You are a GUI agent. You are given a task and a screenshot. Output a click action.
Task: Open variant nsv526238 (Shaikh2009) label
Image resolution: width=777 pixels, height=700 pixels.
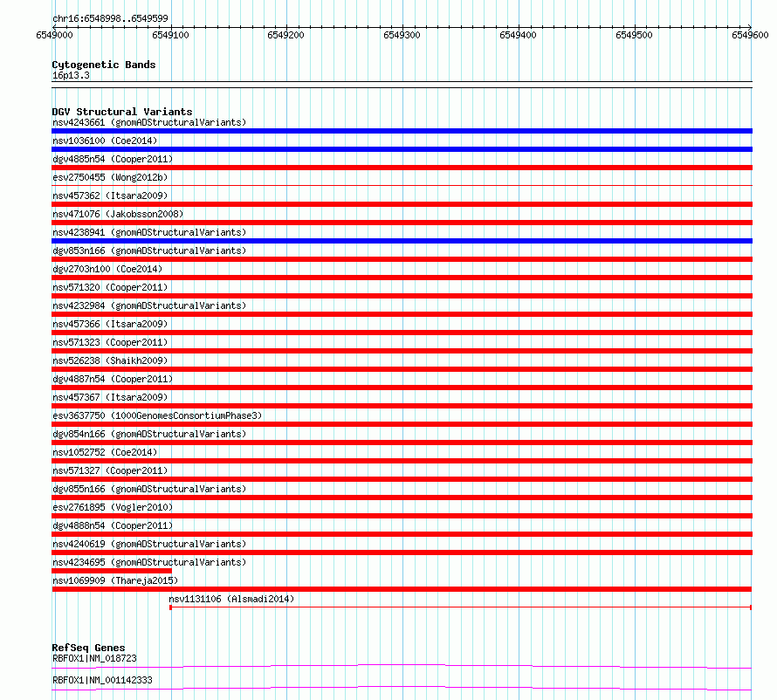point(110,360)
